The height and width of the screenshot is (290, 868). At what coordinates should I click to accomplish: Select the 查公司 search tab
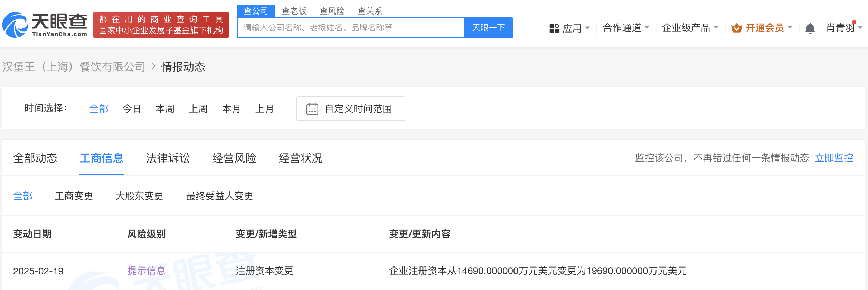point(256,11)
